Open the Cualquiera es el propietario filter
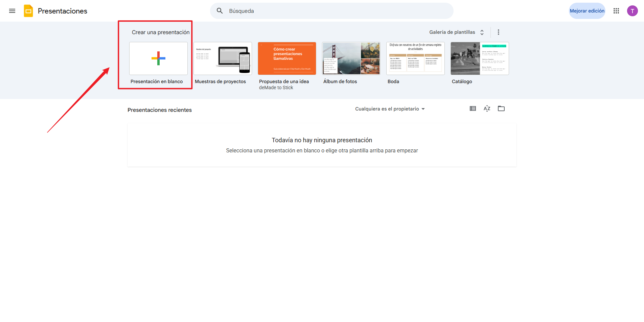Screen dimensions: 644x322 390,109
